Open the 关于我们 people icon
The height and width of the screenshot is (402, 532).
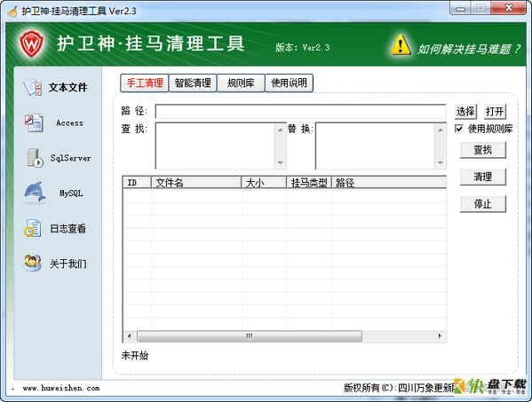[33, 264]
